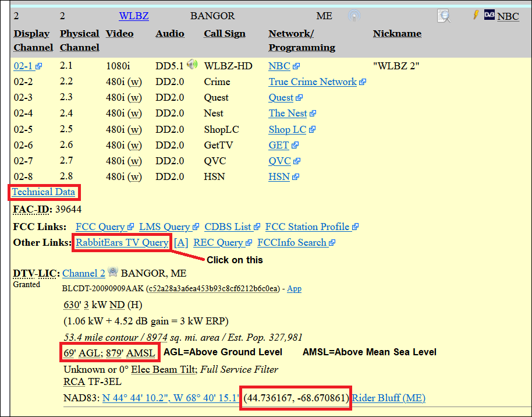Click the lightning bolt icon

pos(476,15)
